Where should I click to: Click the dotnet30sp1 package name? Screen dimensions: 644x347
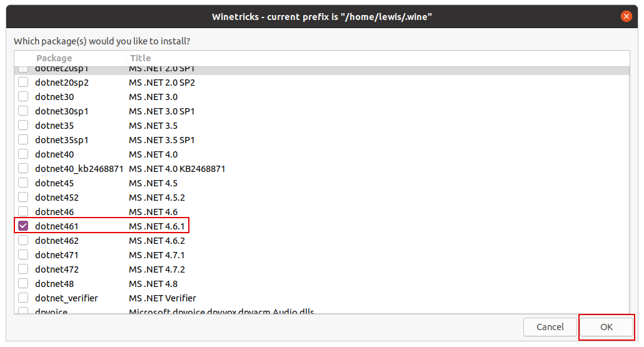tap(62, 111)
